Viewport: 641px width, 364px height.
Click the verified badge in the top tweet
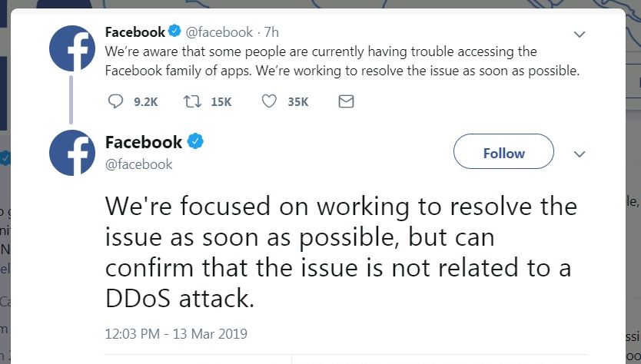(x=174, y=32)
